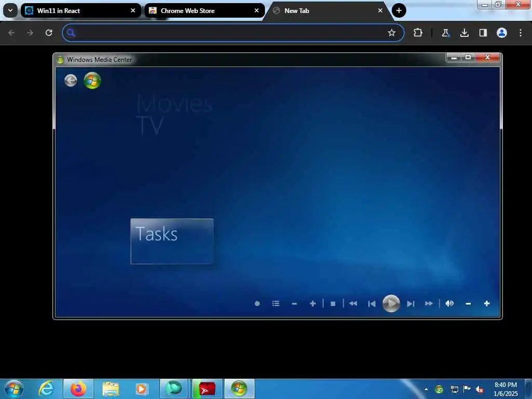The width and height of the screenshot is (532, 399).
Task: Reload the current page
Action: point(49,33)
